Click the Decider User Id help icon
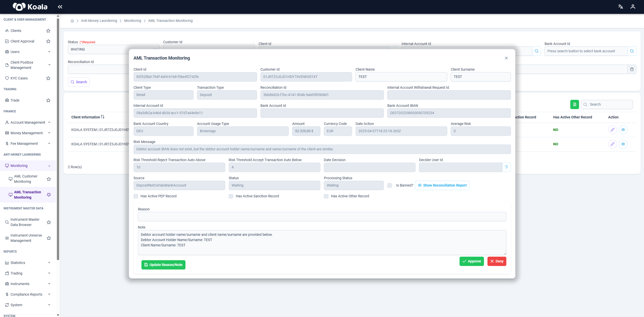Image resolution: width=644 pixels, height=317 pixels. tap(506, 167)
